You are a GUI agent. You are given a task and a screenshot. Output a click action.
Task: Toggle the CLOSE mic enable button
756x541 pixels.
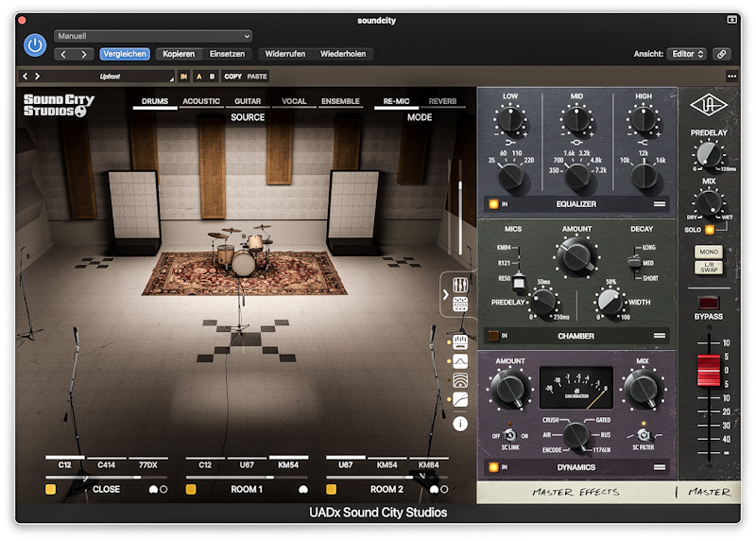[x=51, y=490]
